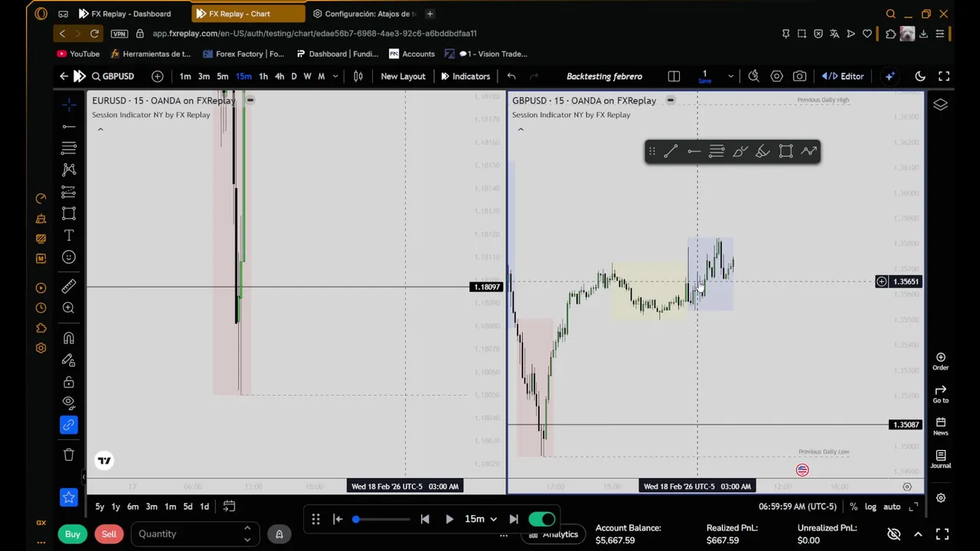Viewport: 980px width, 551px height.
Task: Open the orange gauge icon in far-left panel
Action: tap(41, 199)
